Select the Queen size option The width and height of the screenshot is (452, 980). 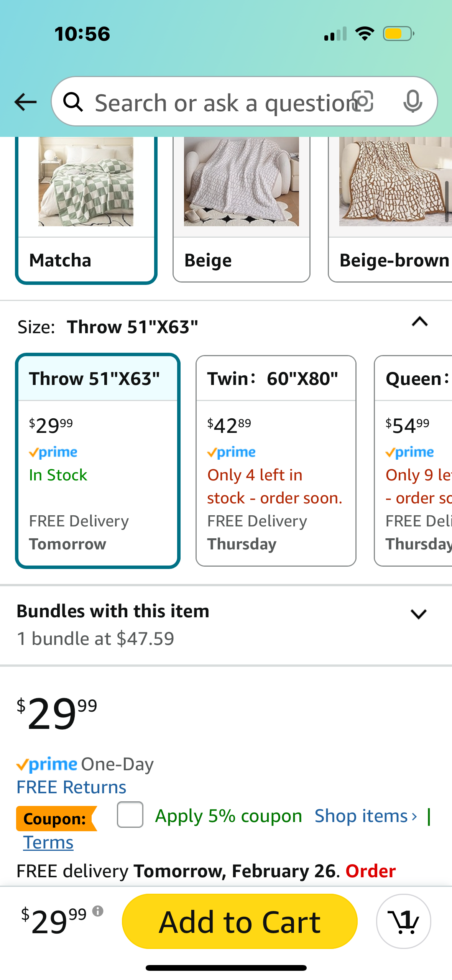click(x=413, y=460)
